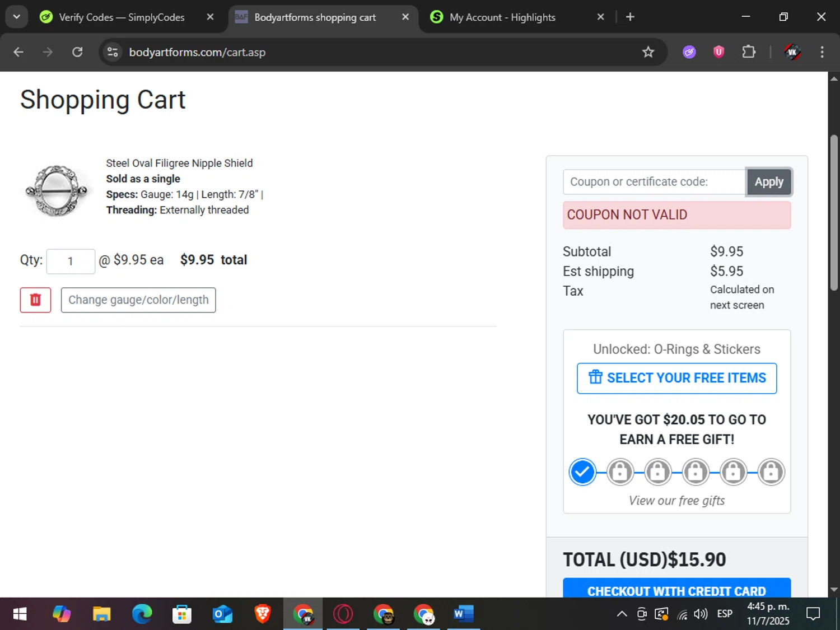Viewport: 840px width, 630px height.
Task: Open the clock showing 4:45 p. m.
Action: click(768, 614)
